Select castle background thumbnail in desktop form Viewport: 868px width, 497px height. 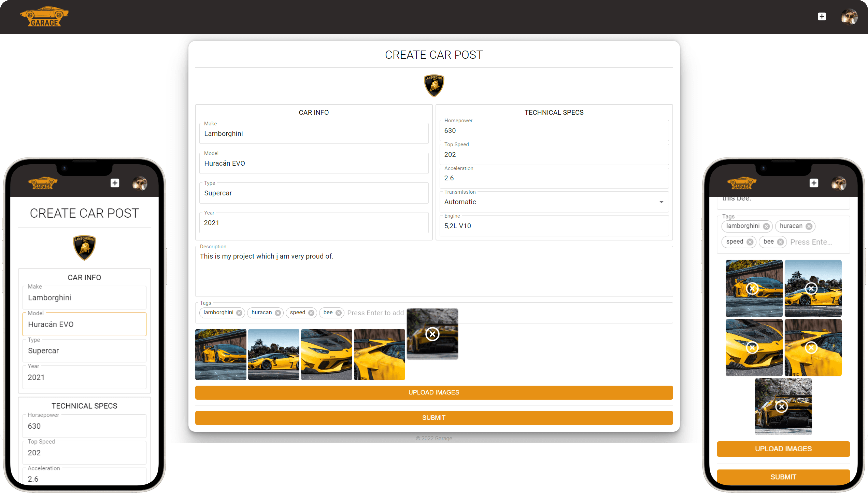click(x=274, y=355)
